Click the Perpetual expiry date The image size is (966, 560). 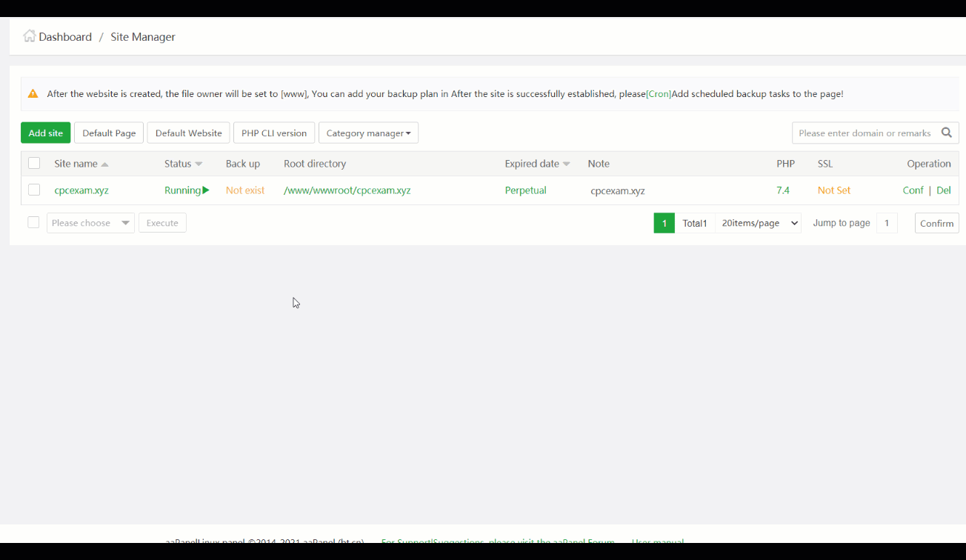click(525, 190)
